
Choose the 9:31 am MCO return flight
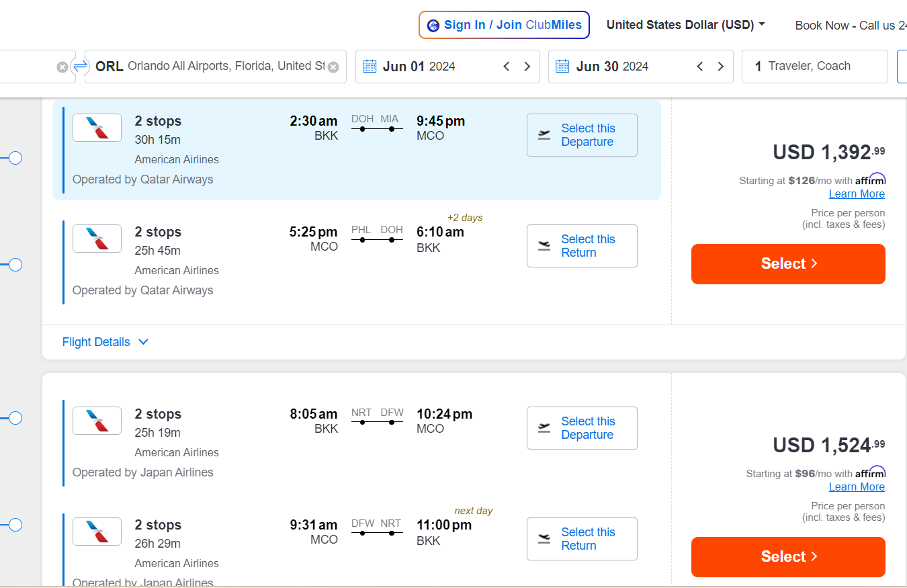(x=582, y=539)
